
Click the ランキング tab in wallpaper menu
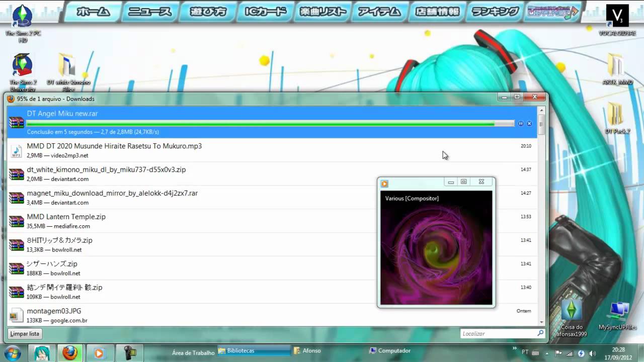[x=495, y=12]
